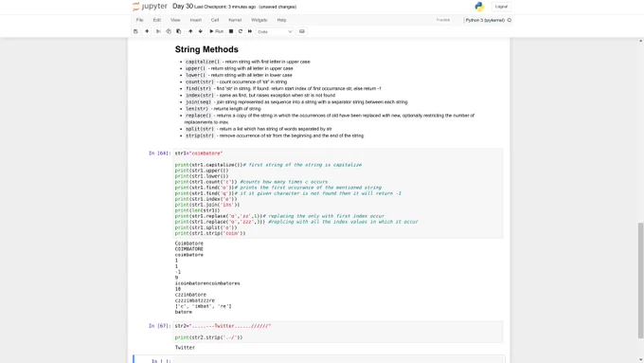Click the Trusted notebook indicator
The height and width of the screenshot is (363, 644).
(x=443, y=20)
